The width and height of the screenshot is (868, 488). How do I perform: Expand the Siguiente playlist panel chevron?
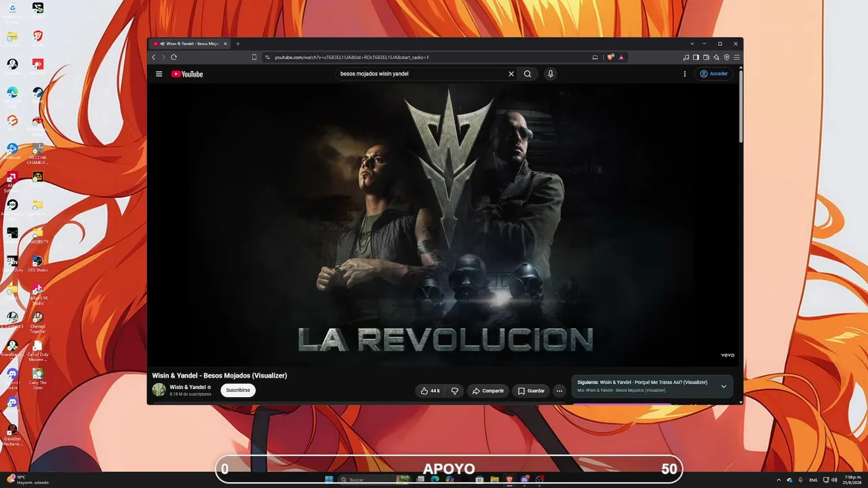tap(724, 386)
